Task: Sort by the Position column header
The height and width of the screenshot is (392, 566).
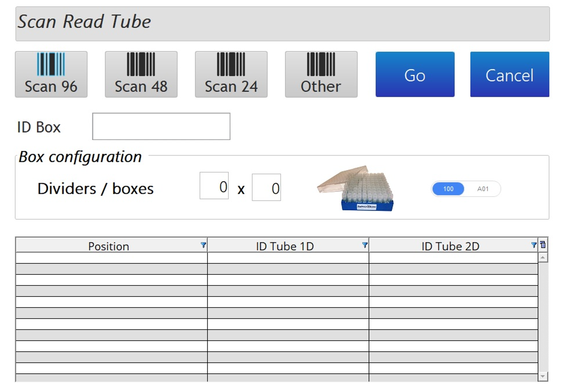Action: [x=108, y=246]
